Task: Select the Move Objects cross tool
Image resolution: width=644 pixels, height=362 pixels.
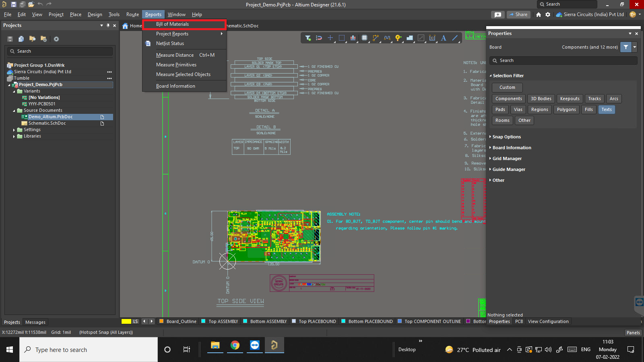Action: click(x=330, y=38)
